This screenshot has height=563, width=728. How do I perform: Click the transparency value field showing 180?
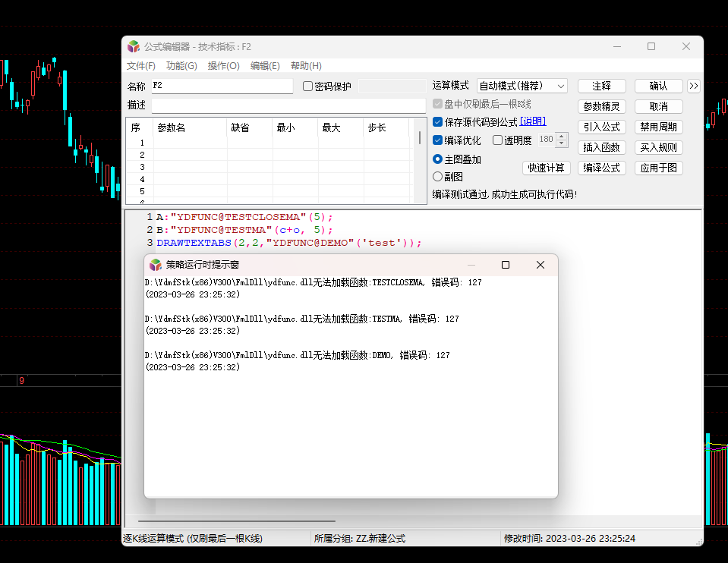[547, 140]
